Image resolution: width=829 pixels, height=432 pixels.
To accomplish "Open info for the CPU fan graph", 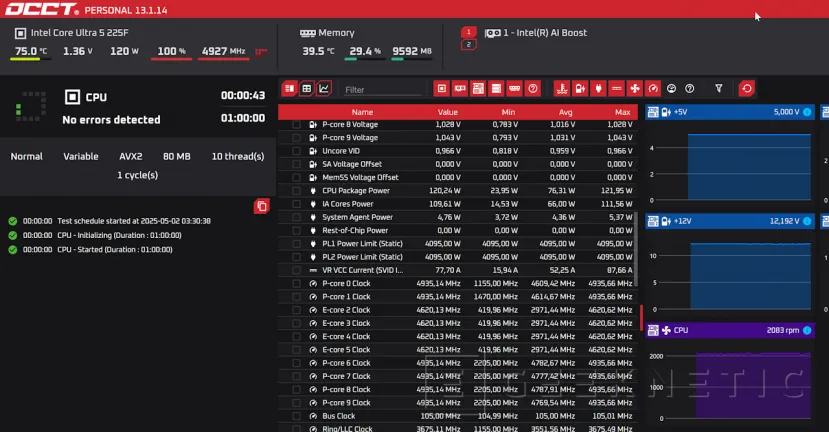I will point(807,330).
